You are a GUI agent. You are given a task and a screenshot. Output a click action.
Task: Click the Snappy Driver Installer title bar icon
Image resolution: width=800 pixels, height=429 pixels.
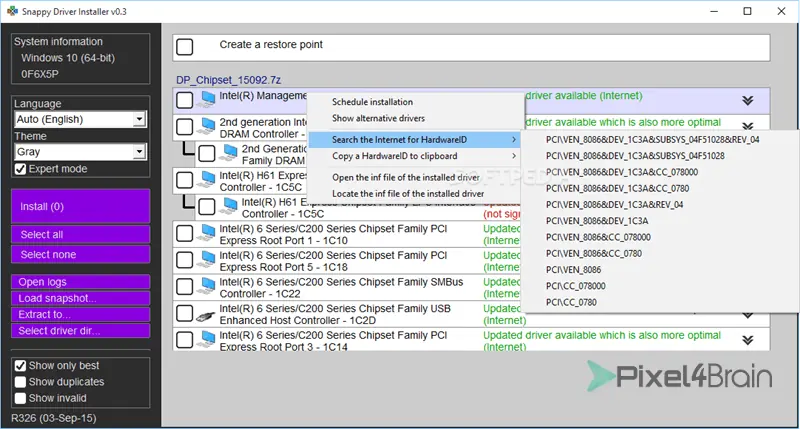[12, 11]
